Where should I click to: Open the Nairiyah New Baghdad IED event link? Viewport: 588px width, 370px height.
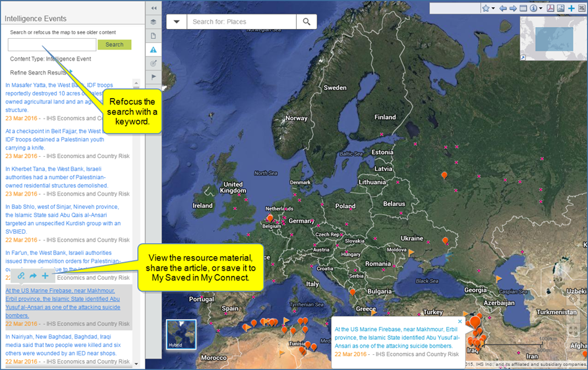(x=63, y=345)
